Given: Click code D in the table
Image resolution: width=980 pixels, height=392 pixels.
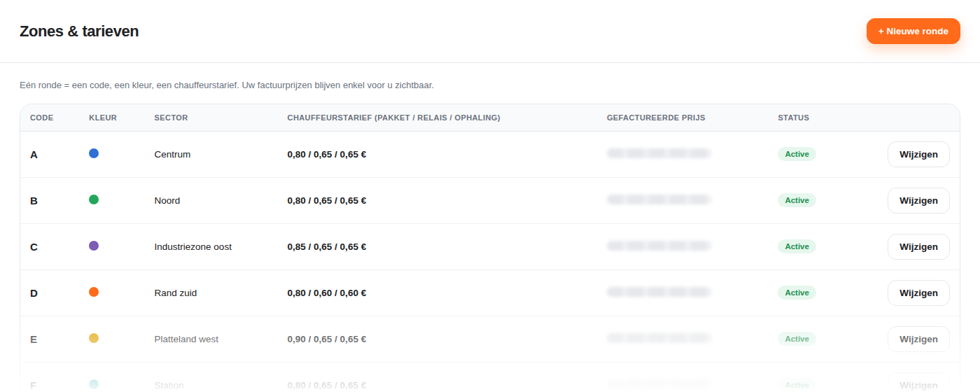Looking at the screenshot, I should click(34, 293).
